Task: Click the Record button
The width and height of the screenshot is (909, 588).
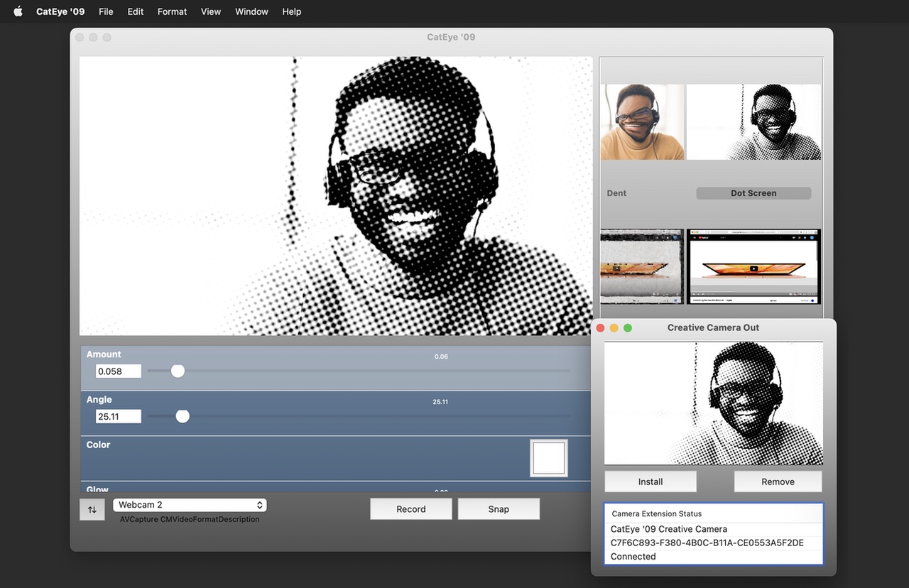Action: 410,509
